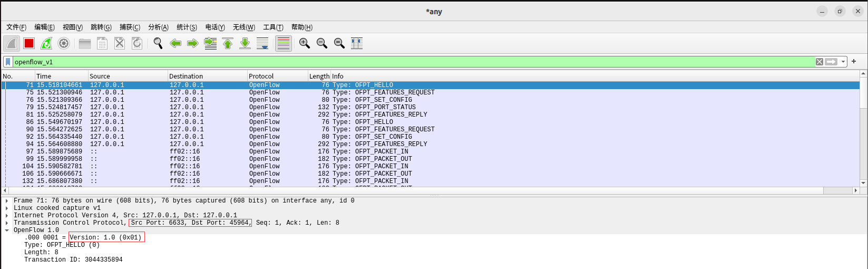
Task: Open the 编辑(E) menu
Action: (x=44, y=27)
